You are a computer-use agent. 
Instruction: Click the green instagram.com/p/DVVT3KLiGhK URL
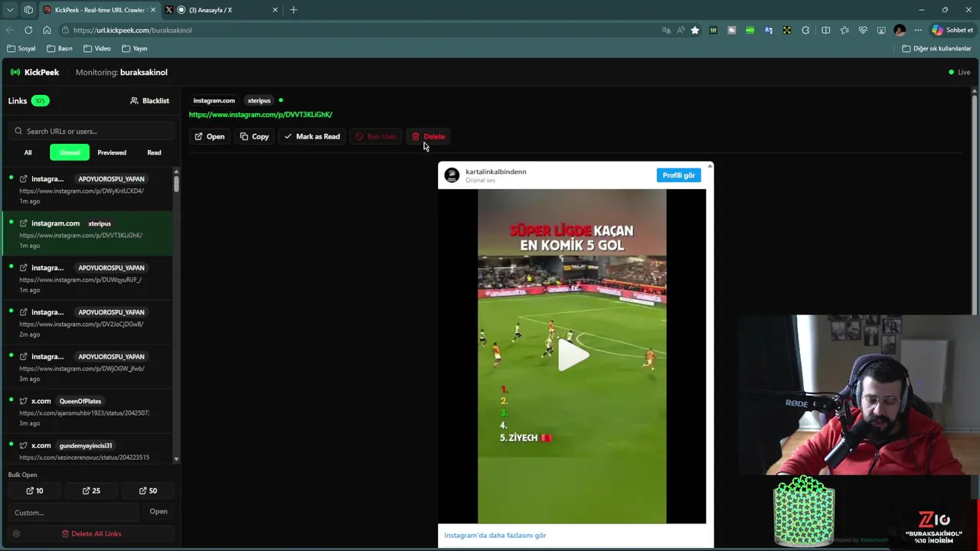[260, 114]
